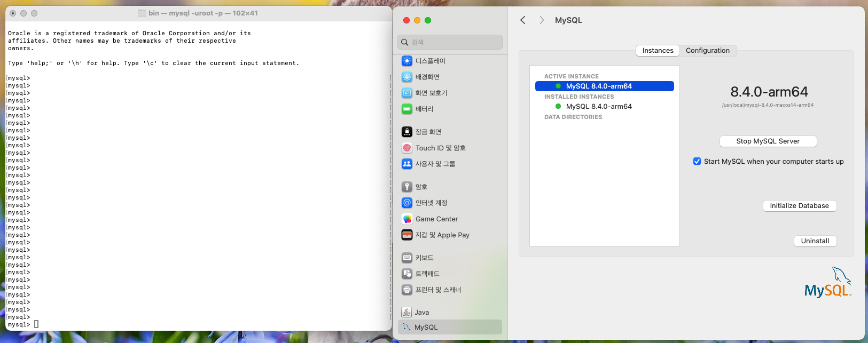Select active instance MySQL 8.4.0-arm64 row

tap(605, 86)
